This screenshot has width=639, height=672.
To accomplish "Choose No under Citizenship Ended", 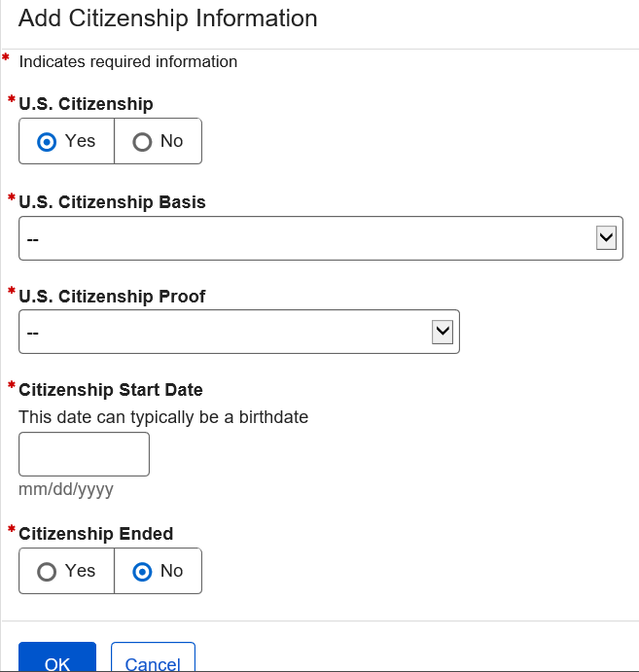I will pos(159,572).
